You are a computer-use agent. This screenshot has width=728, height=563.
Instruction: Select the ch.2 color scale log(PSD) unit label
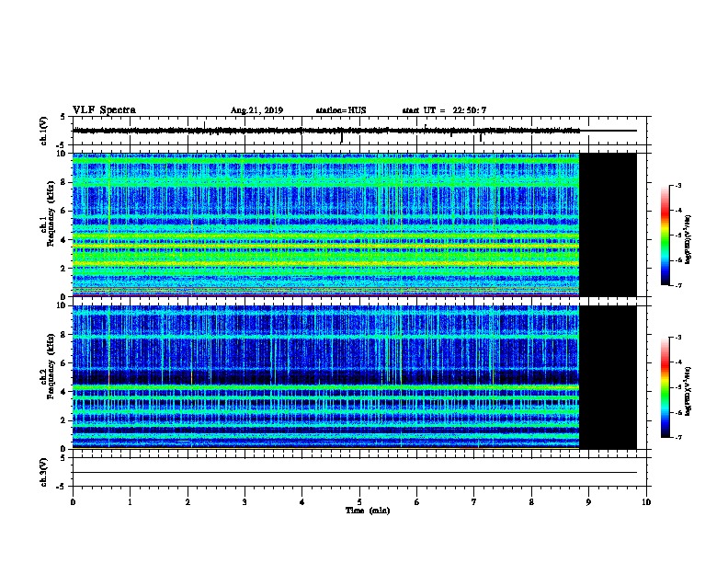tap(688, 392)
